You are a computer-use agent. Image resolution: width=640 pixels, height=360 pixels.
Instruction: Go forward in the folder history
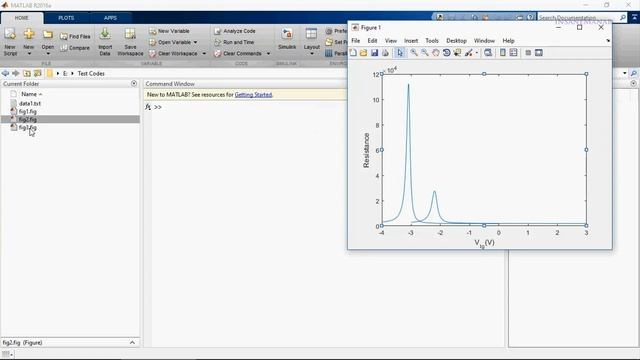pos(16,73)
